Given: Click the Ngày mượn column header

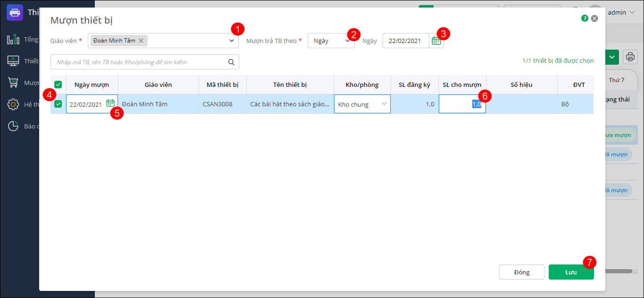Looking at the screenshot, I should 92,85.
